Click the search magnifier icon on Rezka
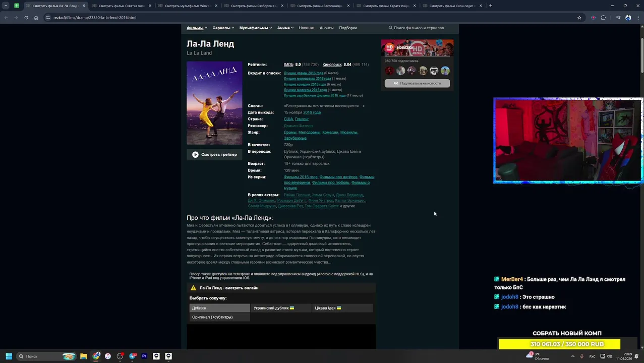644x363 pixels. tap(390, 28)
